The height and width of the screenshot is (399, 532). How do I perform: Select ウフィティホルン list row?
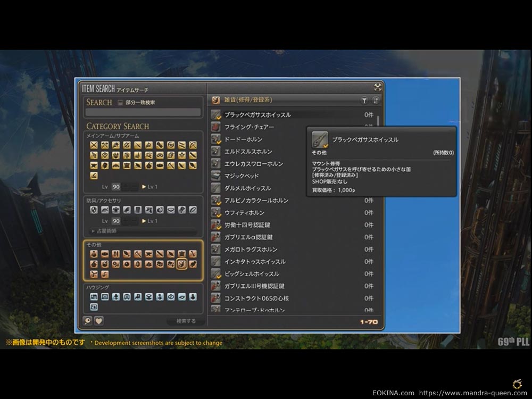293,213
